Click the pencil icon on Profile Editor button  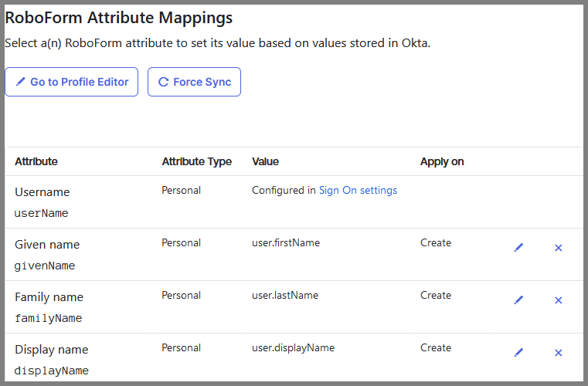click(20, 83)
